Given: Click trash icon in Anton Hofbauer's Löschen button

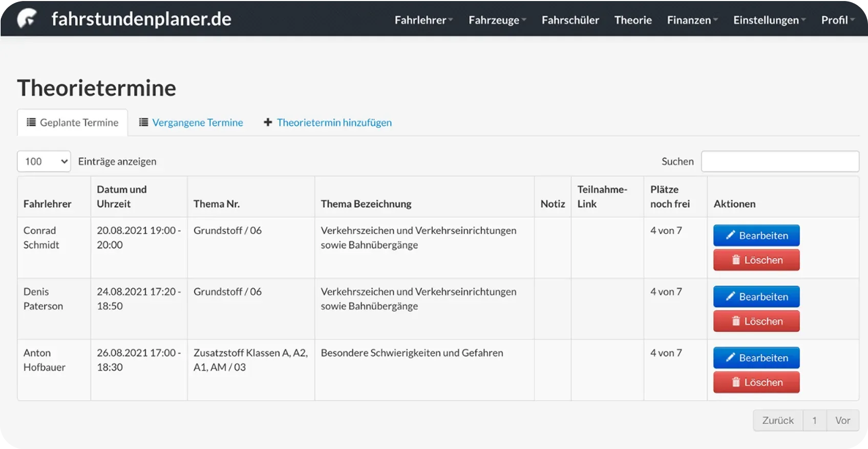Looking at the screenshot, I should [x=736, y=382].
